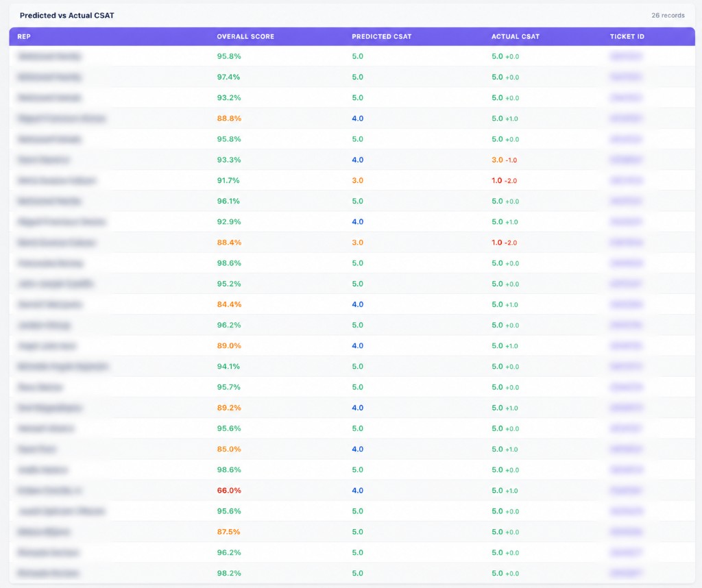Screen dimensions: 702x588
Task: Select the Predicted vs Actual CSAT title
Action: click(x=66, y=15)
